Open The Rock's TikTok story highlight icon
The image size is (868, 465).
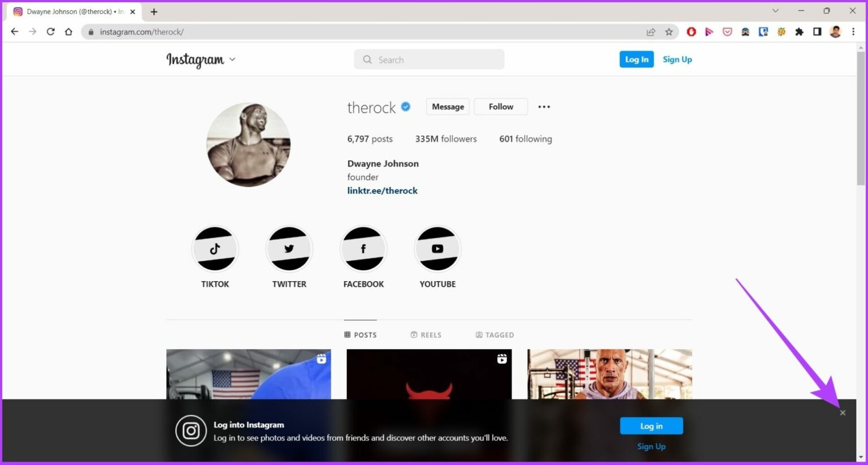(215, 249)
